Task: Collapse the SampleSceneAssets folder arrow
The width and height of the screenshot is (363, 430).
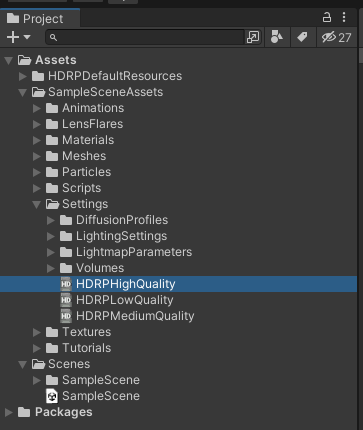Action: 23,92
